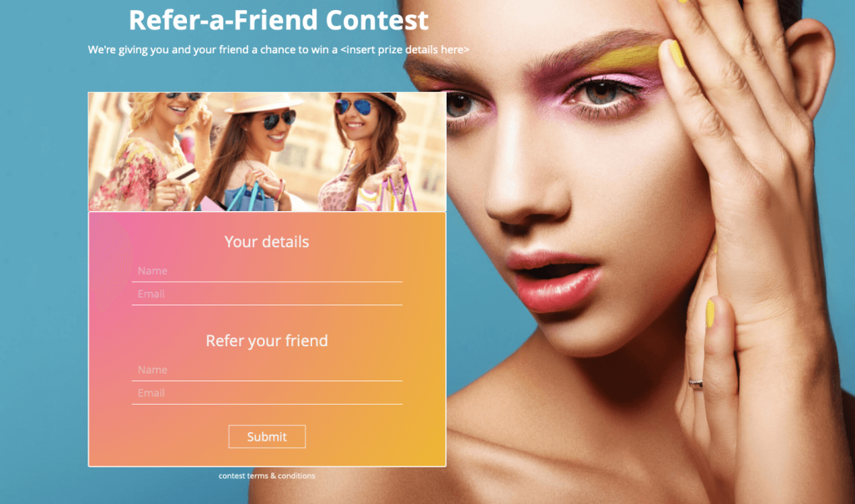Click the Your details section heading
Screen dimensions: 855x504
(266, 242)
